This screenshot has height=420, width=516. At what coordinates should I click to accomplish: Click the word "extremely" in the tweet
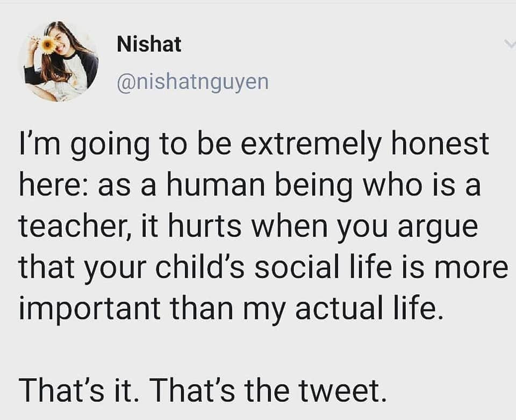[x=311, y=146]
